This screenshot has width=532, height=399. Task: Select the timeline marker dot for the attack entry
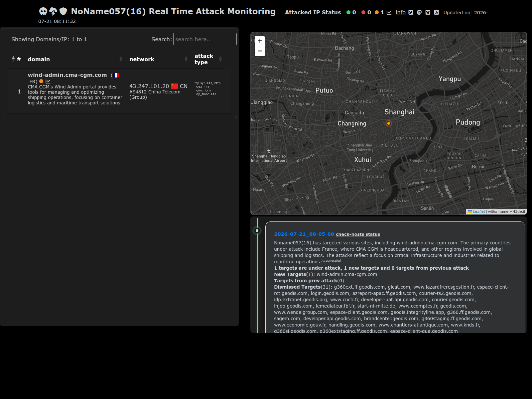point(257,230)
